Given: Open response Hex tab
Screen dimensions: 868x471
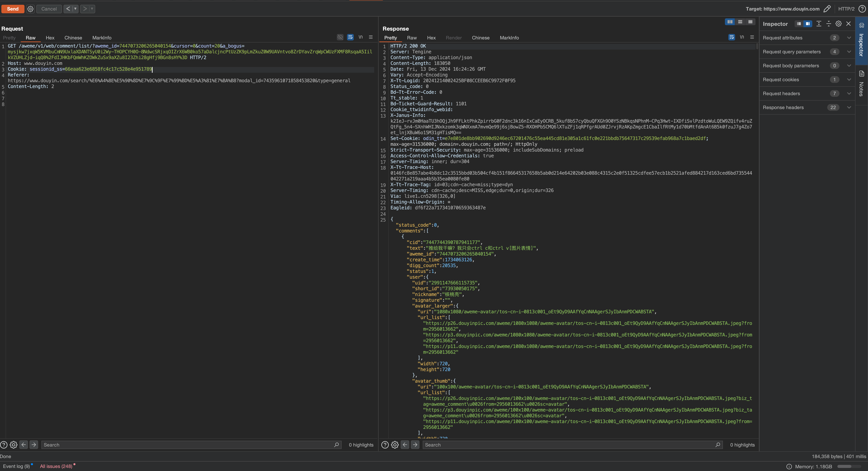Looking at the screenshot, I should pyautogui.click(x=431, y=38).
